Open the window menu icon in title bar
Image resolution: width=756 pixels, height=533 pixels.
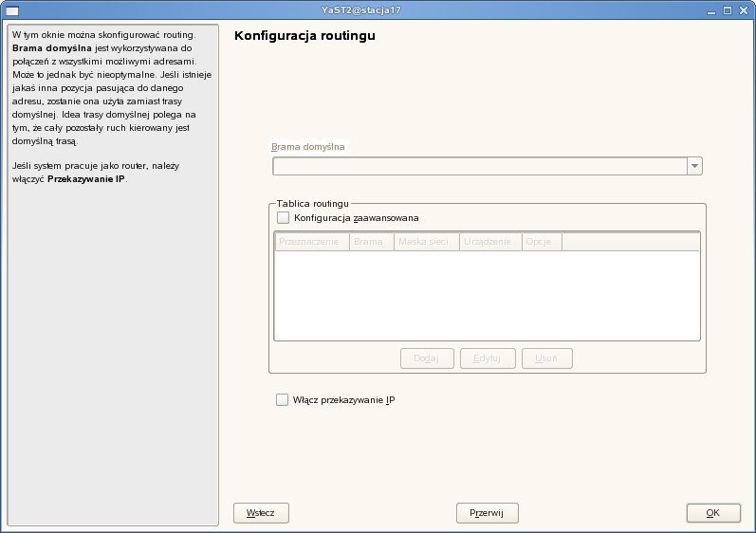click(x=12, y=10)
